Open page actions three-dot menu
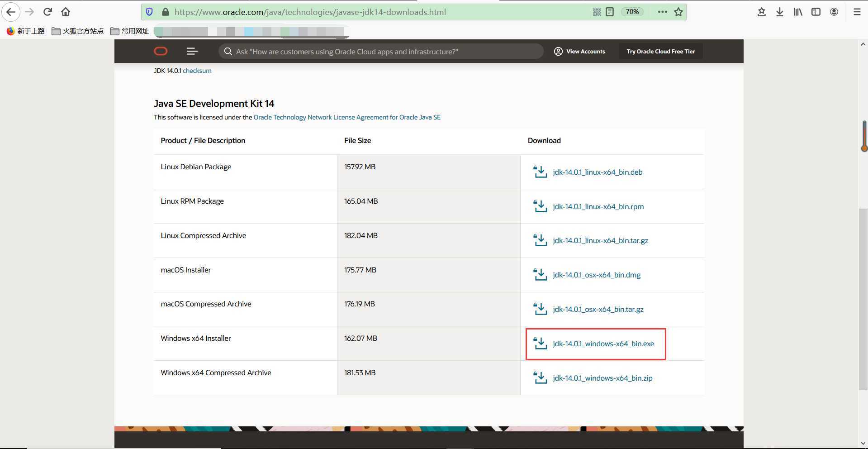The height and width of the screenshot is (449, 868). pos(663,12)
